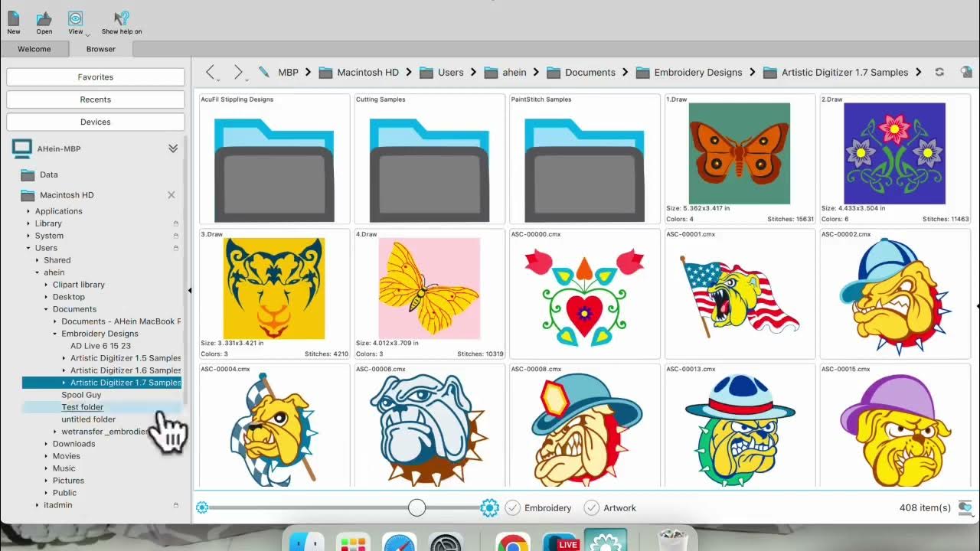Remove Macintosh HD with the X icon
Image resolution: width=980 pixels, height=551 pixels.
[171, 195]
